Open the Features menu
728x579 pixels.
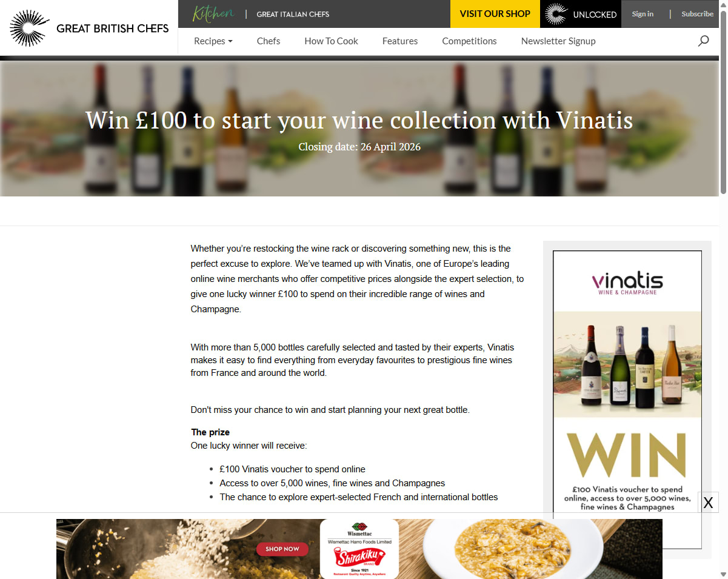click(400, 41)
